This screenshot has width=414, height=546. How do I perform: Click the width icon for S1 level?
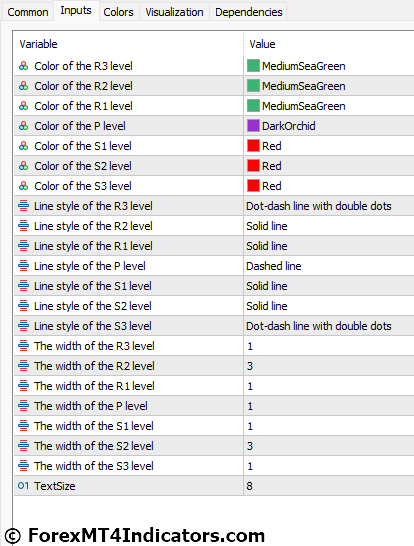(24, 426)
